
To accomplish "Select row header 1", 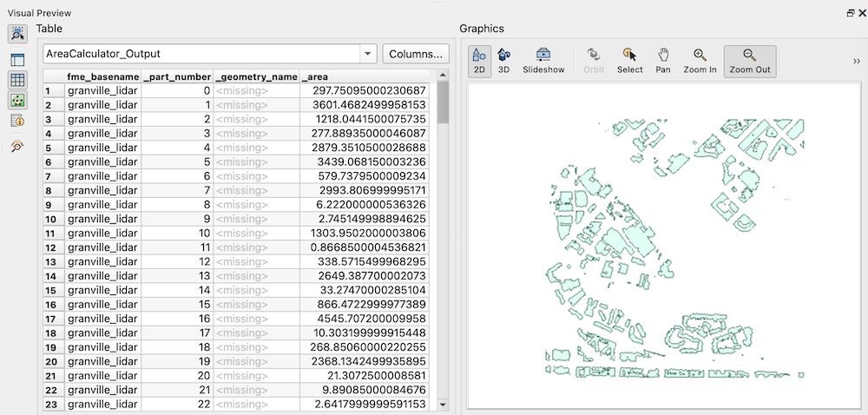I will pyautogui.click(x=54, y=91).
